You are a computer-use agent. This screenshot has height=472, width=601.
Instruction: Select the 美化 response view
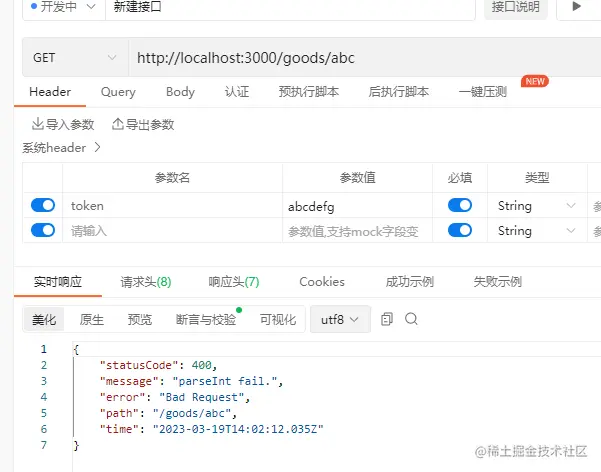point(44,319)
